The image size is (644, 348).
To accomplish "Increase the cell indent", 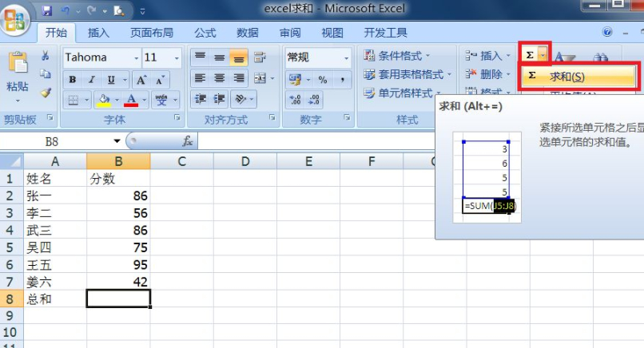I will point(219,99).
